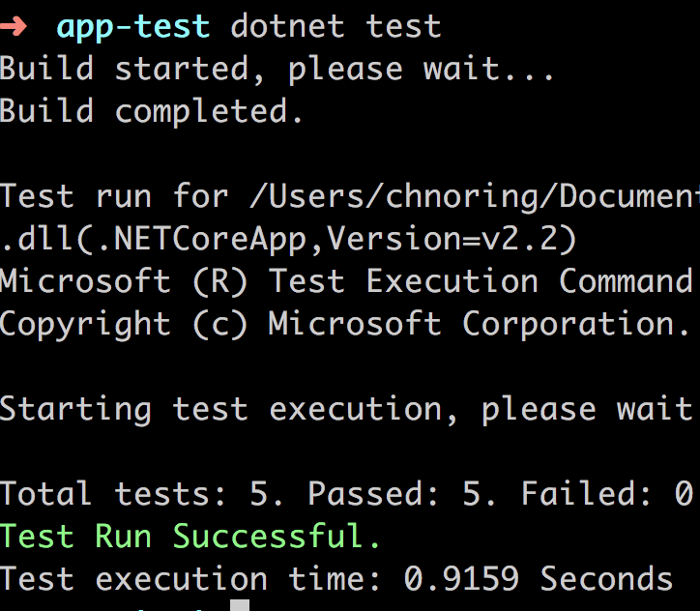Image resolution: width=700 pixels, height=611 pixels.
Task: Click the terminal cursor block at bottom
Action: [240, 605]
